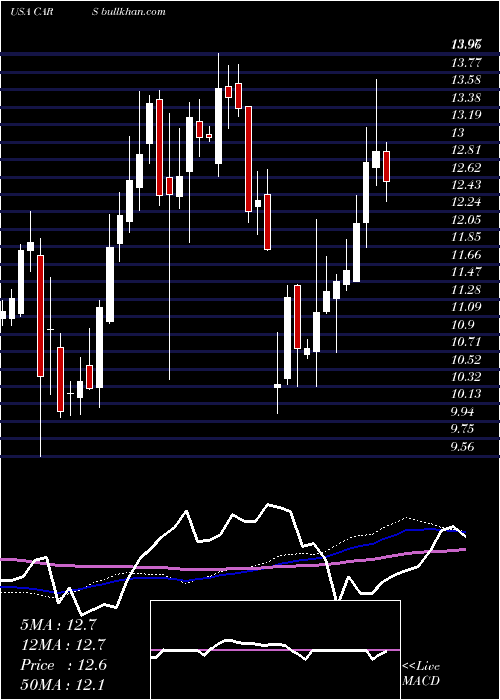The image size is (500, 700).
Task: Click the last red candlestick on the right
Action: 387,167
